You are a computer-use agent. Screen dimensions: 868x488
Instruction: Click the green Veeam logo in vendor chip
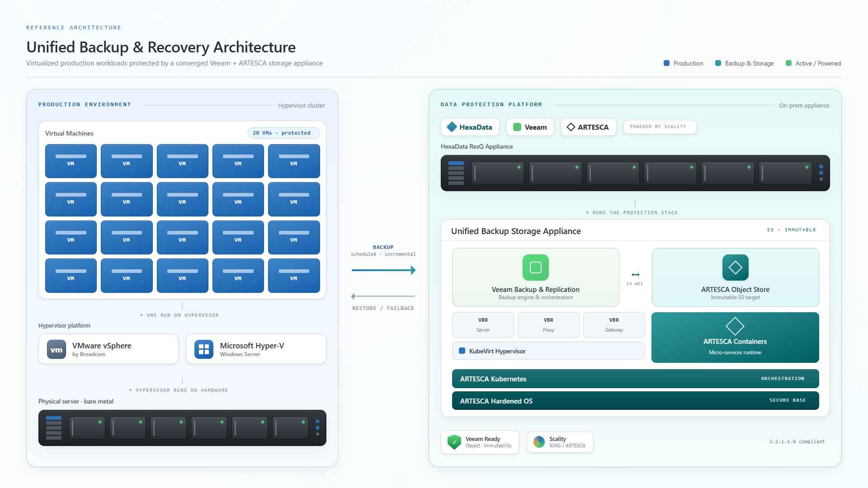click(x=517, y=127)
